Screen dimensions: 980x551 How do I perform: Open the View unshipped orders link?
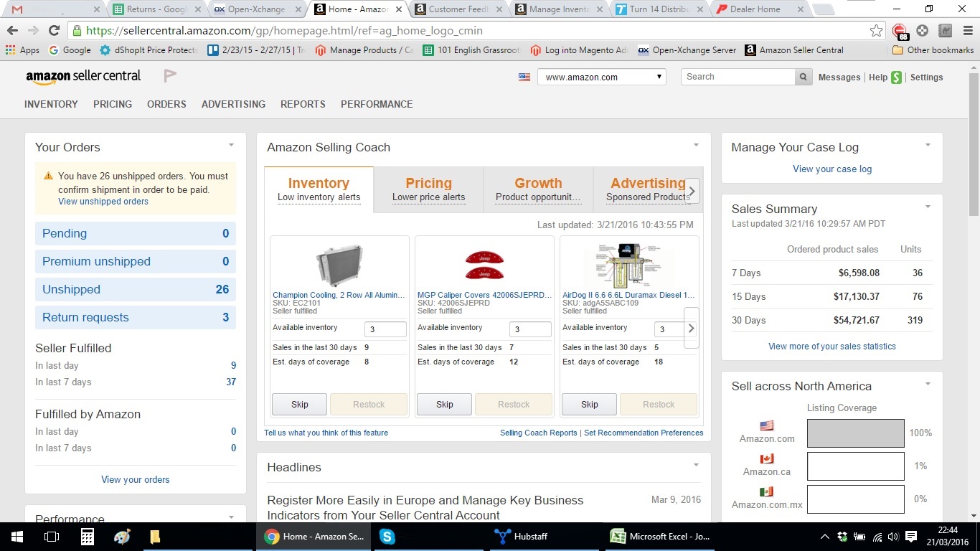click(103, 202)
